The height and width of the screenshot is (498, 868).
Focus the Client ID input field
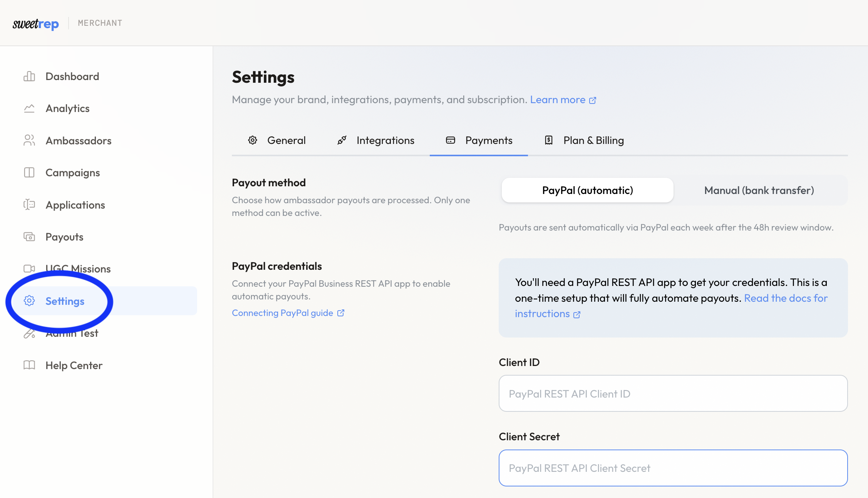(x=673, y=394)
